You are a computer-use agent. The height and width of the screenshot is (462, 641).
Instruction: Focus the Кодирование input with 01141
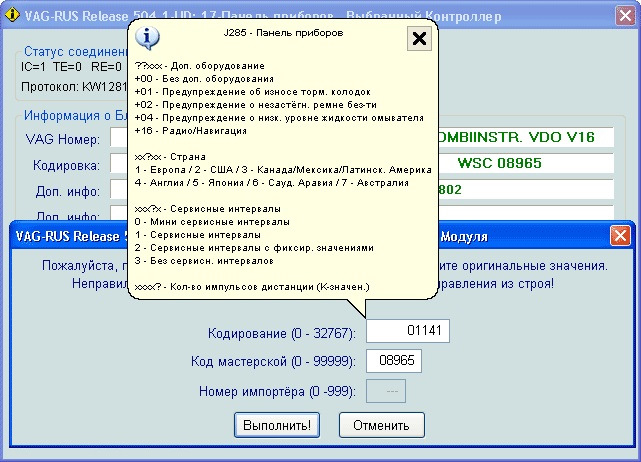pyautogui.click(x=409, y=331)
